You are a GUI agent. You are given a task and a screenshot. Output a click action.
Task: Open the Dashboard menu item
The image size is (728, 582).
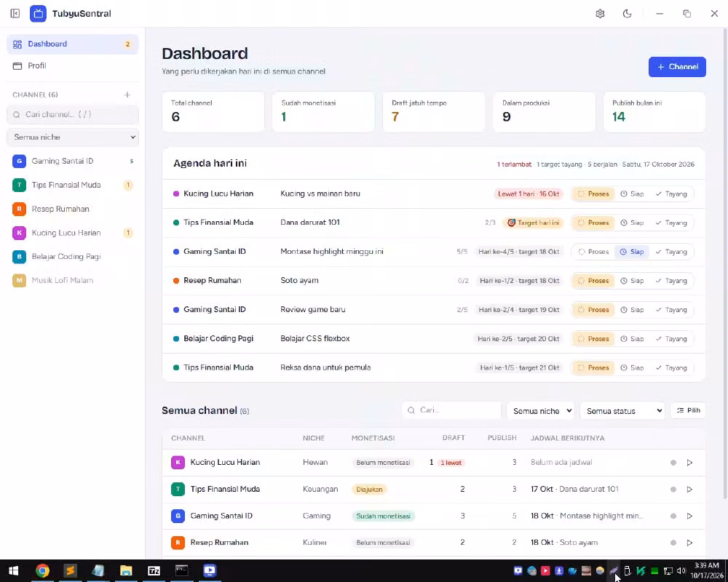tap(72, 44)
